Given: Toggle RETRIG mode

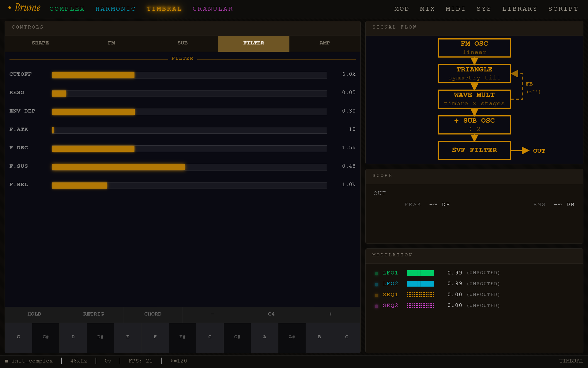Looking at the screenshot, I should point(93,314).
